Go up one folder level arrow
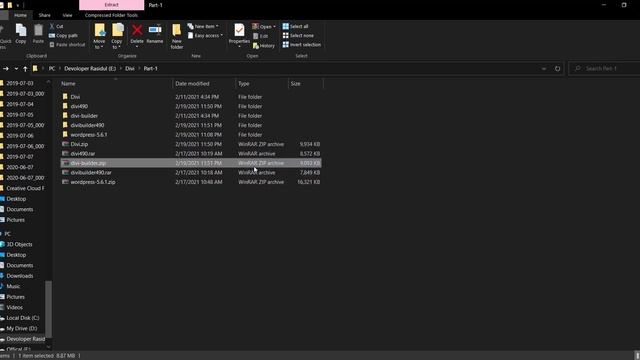The height and width of the screenshot is (360, 640). pos(25,69)
